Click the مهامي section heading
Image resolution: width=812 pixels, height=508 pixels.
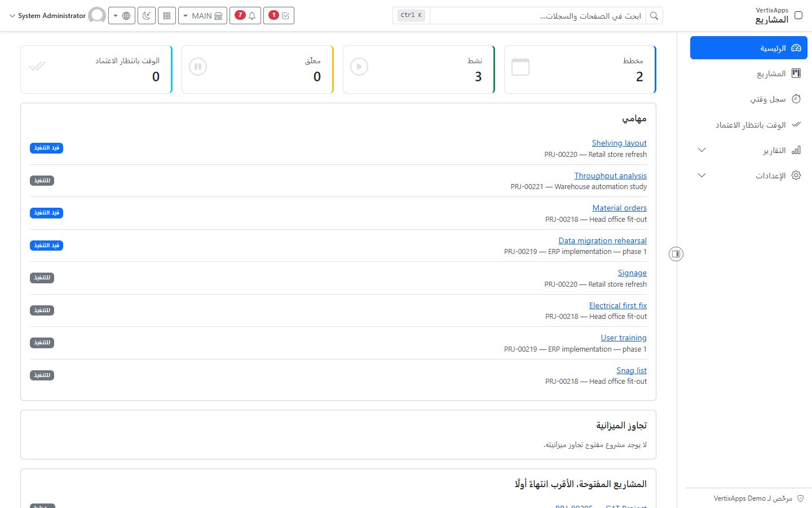[634, 119]
